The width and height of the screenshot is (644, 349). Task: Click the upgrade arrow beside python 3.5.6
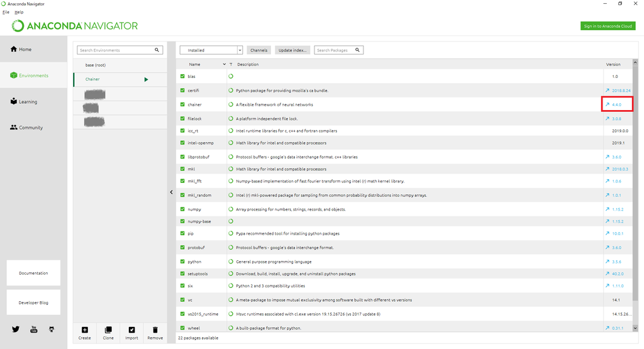pos(608,262)
